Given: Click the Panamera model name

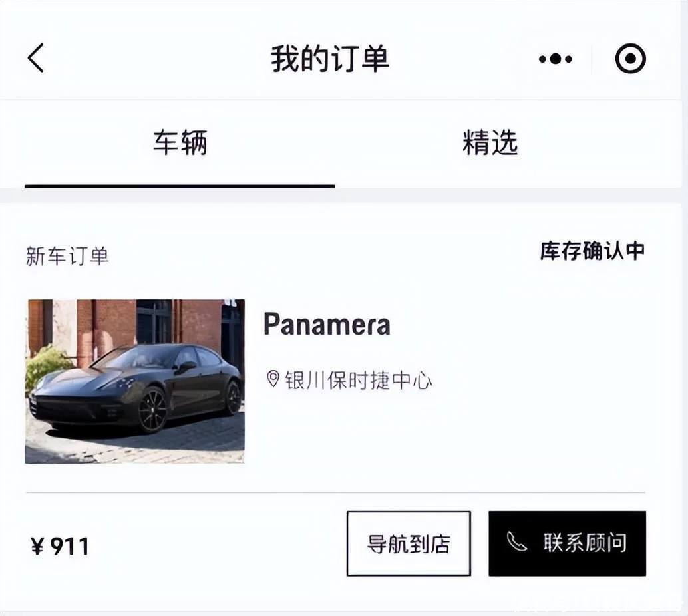Looking at the screenshot, I should [327, 324].
